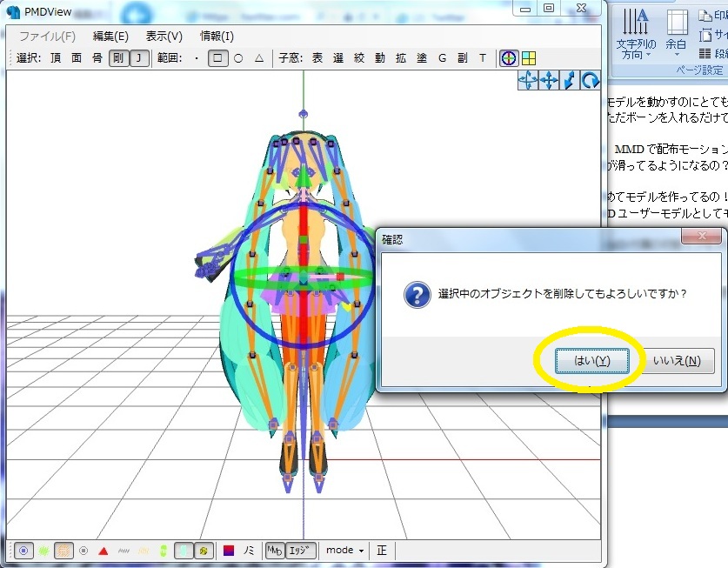Toggle joint selection J button
Image resolution: width=728 pixels, height=568 pixels.
coord(138,58)
